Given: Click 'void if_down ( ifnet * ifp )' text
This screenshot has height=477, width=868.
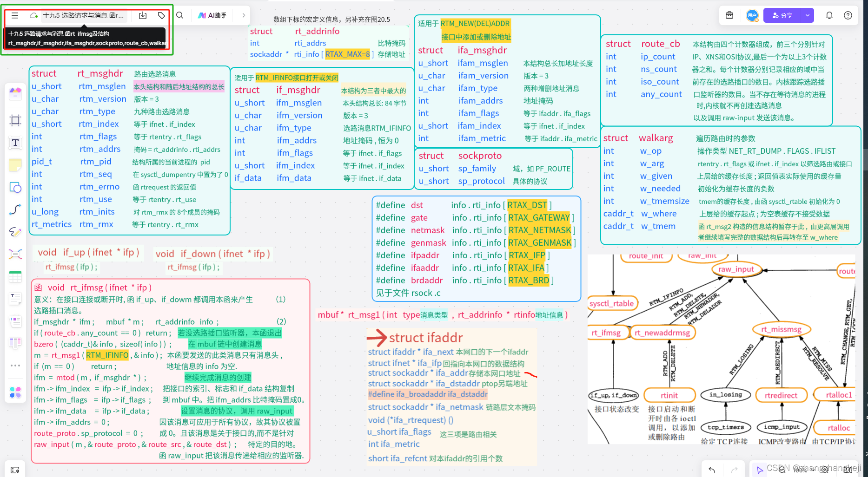Looking at the screenshot, I should [213, 254].
